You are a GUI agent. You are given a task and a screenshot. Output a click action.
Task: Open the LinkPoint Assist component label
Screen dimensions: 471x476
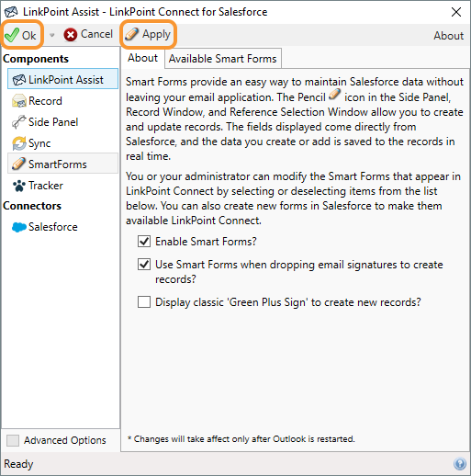(x=66, y=80)
